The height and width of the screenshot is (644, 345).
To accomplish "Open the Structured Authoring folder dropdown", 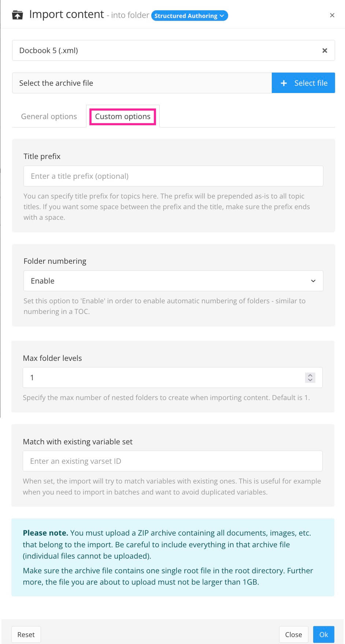I will click(x=189, y=16).
